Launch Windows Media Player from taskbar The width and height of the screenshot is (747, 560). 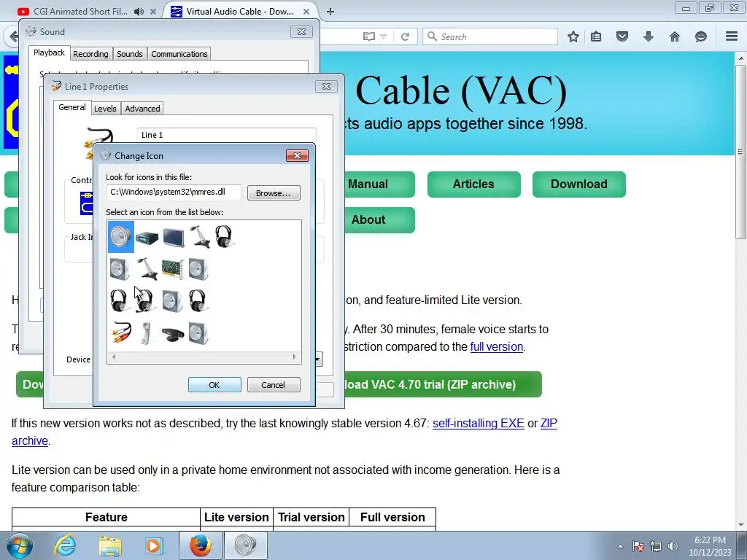pyautogui.click(x=155, y=545)
